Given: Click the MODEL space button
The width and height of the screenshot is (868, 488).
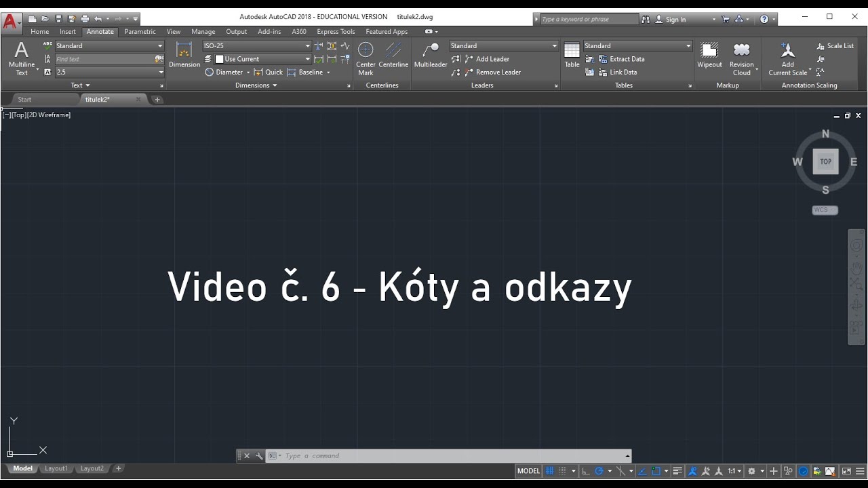Looking at the screenshot, I should (x=528, y=471).
